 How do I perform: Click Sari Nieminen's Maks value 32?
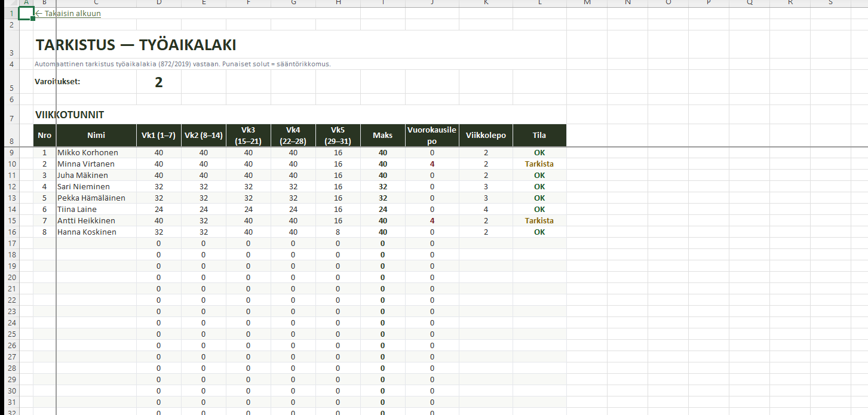(382, 187)
